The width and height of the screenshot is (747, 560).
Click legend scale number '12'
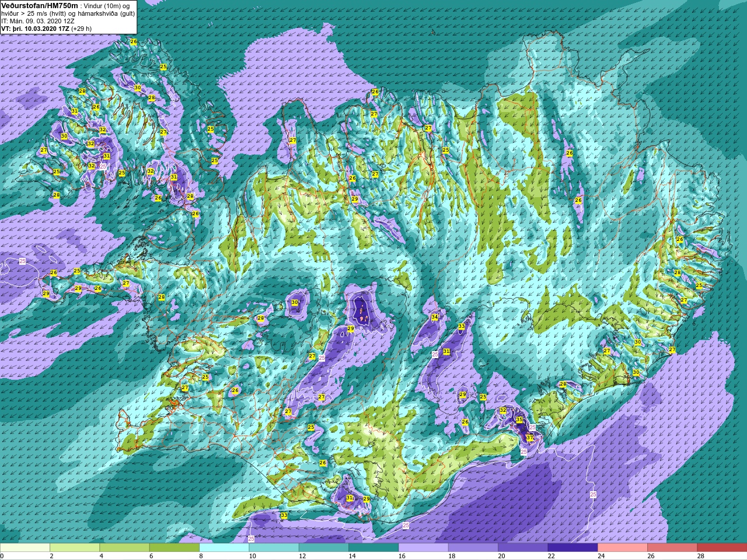point(302,556)
